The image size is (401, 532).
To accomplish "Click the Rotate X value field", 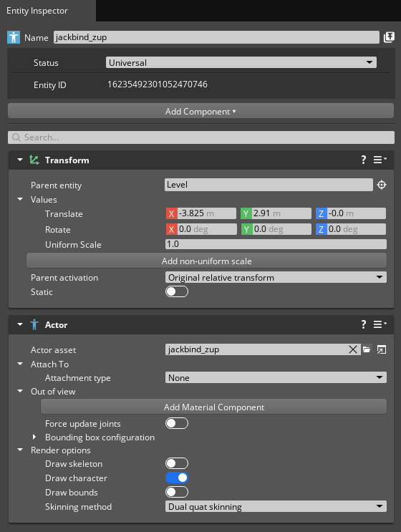I will 207,229.
